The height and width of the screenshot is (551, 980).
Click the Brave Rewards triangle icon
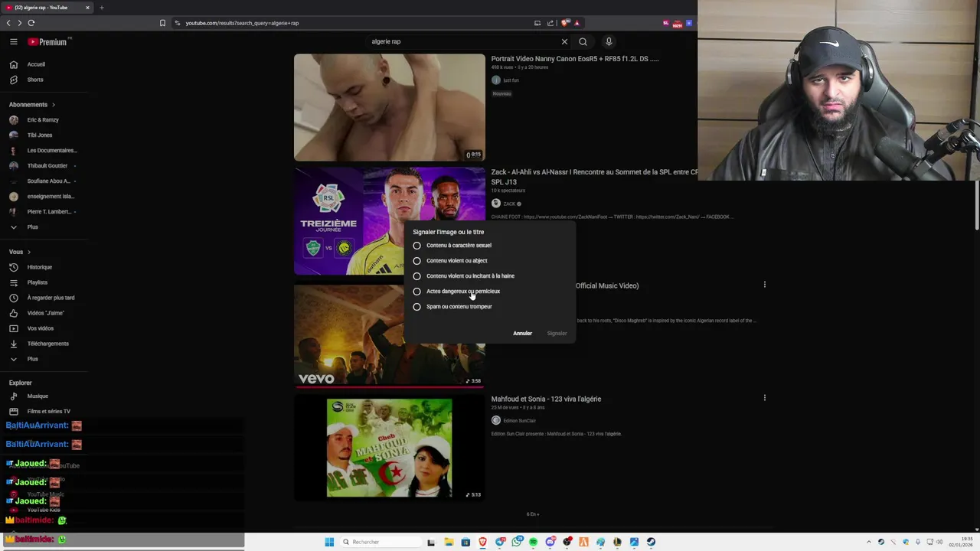click(577, 23)
